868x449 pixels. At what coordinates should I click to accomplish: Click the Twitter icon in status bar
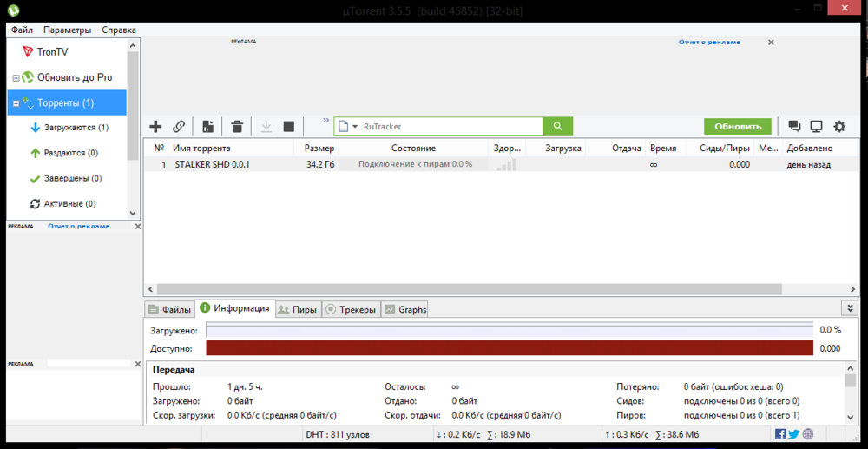794,434
